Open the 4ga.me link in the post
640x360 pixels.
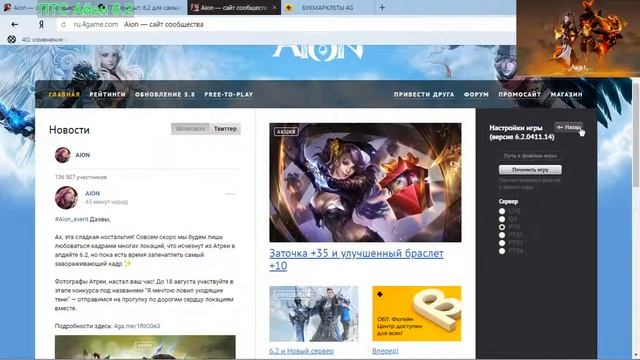pyautogui.click(x=137, y=326)
